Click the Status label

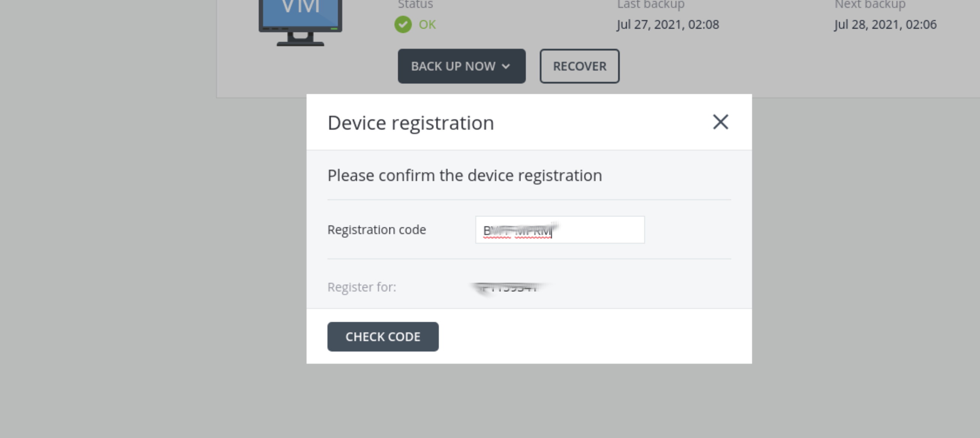click(x=415, y=4)
